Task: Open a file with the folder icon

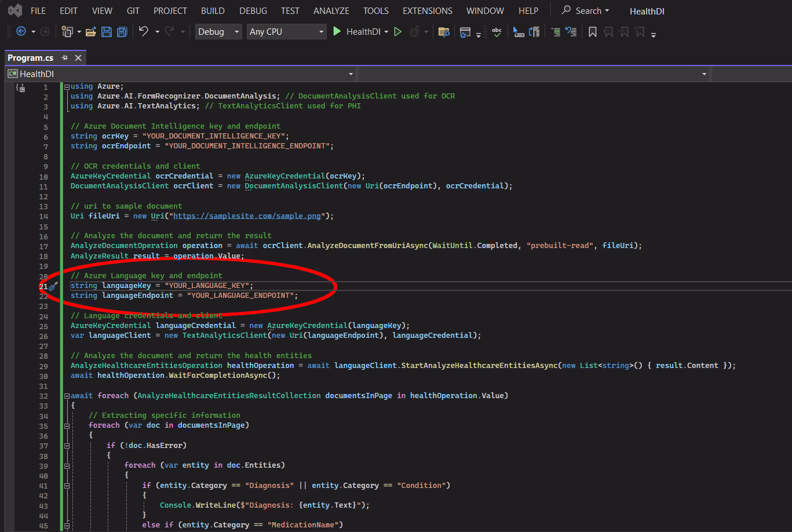Action: coord(90,32)
